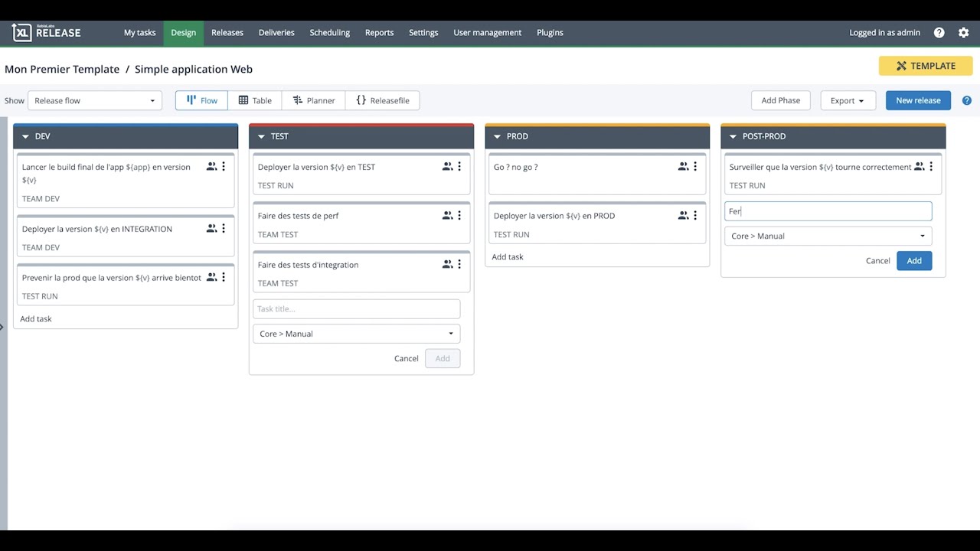
Task: Open three-dot menu on 'Faire des tests de perf'
Action: point(459,215)
